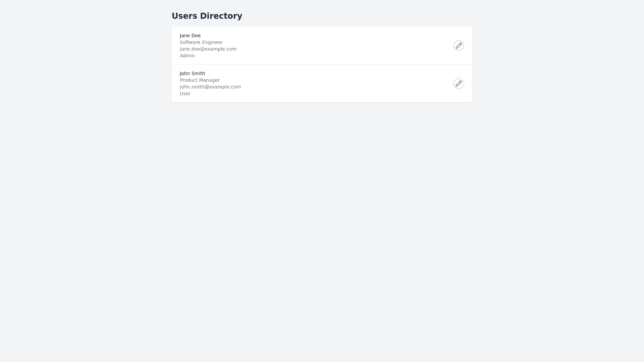Screen dimensions: 644x362
Task: Select the Product Manager job title
Action: pyautogui.click(x=200, y=80)
